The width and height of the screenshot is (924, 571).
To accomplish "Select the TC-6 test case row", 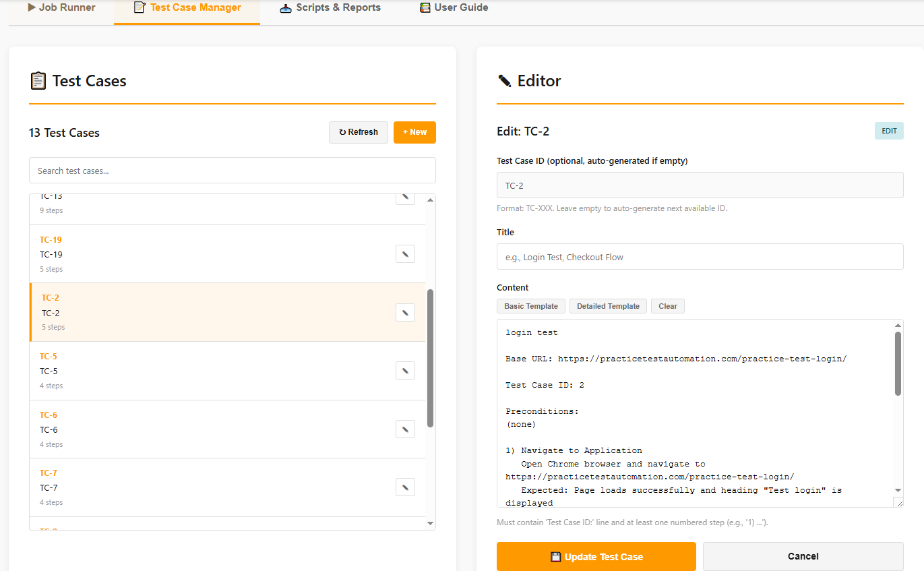I will point(227,429).
